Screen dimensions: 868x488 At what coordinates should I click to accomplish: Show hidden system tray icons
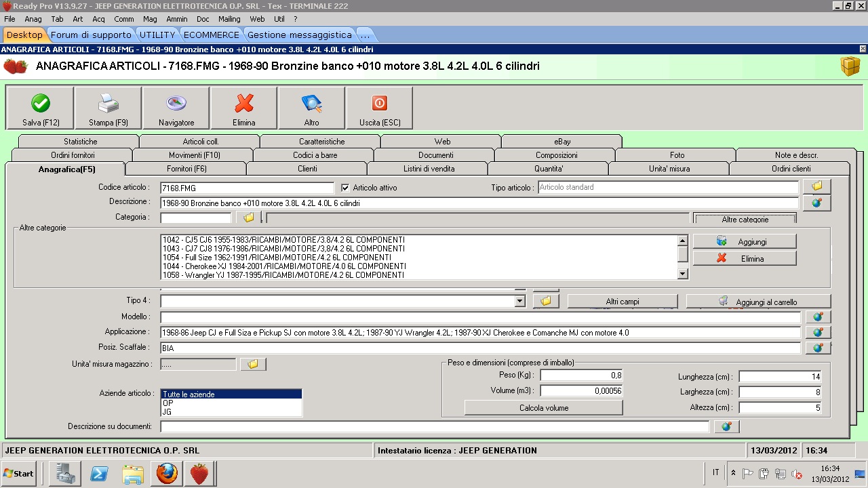click(732, 472)
